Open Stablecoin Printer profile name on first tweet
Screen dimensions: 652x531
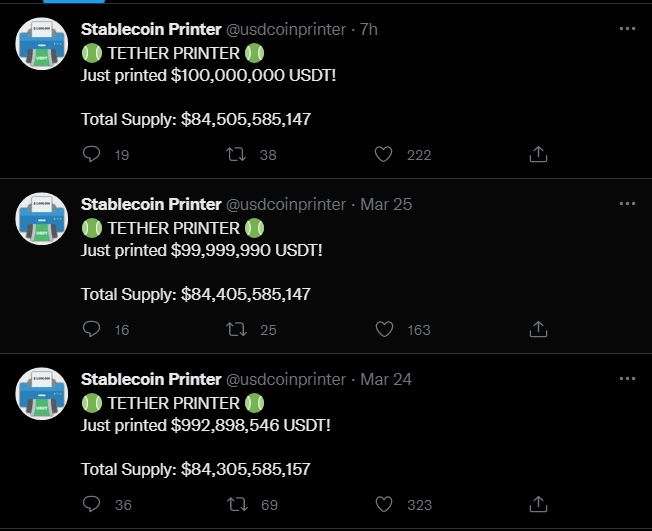coord(151,30)
